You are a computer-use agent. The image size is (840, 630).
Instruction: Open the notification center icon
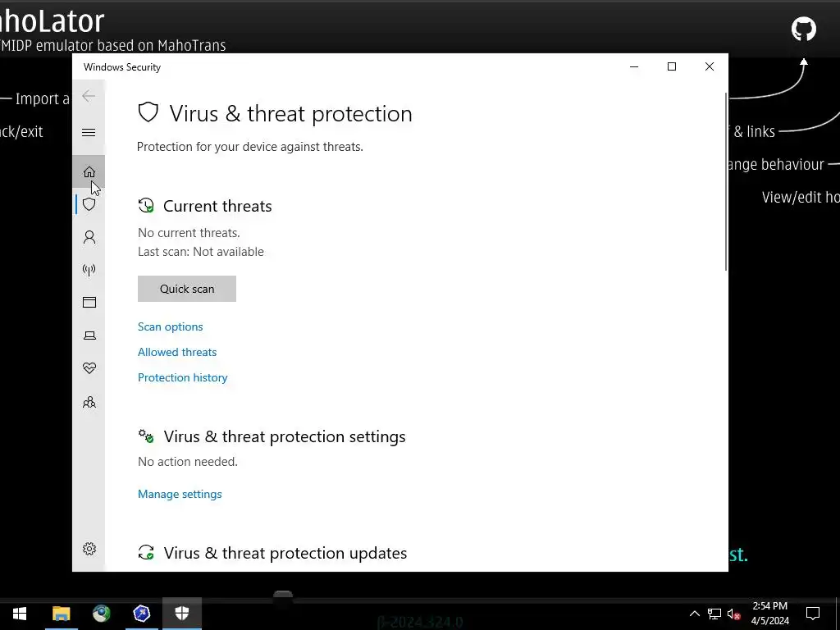point(813,614)
